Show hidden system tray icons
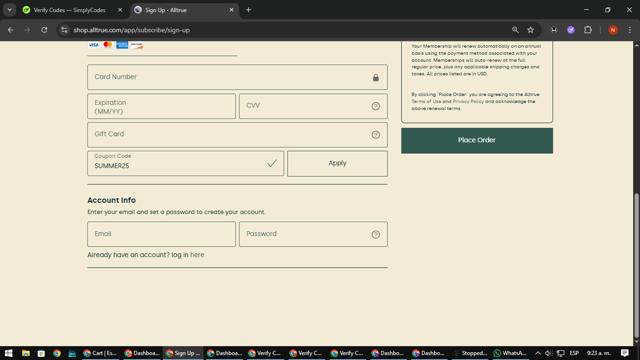This screenshot has height=360, width=640. [x=538, y=353]
